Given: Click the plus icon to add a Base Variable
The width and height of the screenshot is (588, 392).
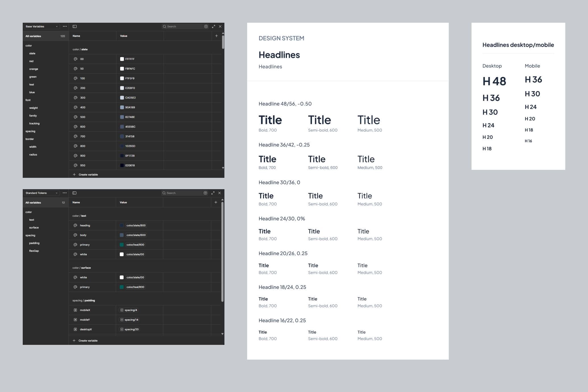Looking at the screenshot, I should pyautogui.click(x=216, y=36).
